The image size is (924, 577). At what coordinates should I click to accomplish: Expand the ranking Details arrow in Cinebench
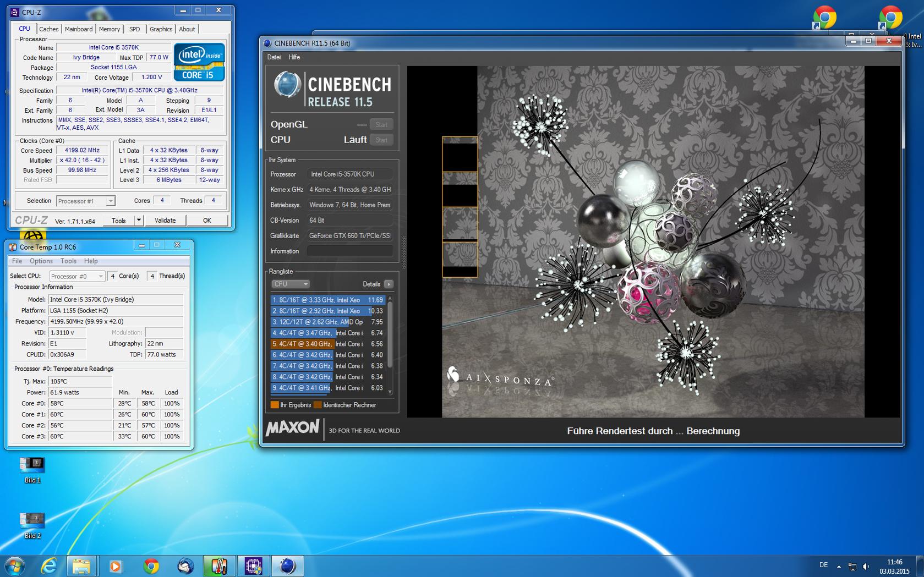pos(389,284)
